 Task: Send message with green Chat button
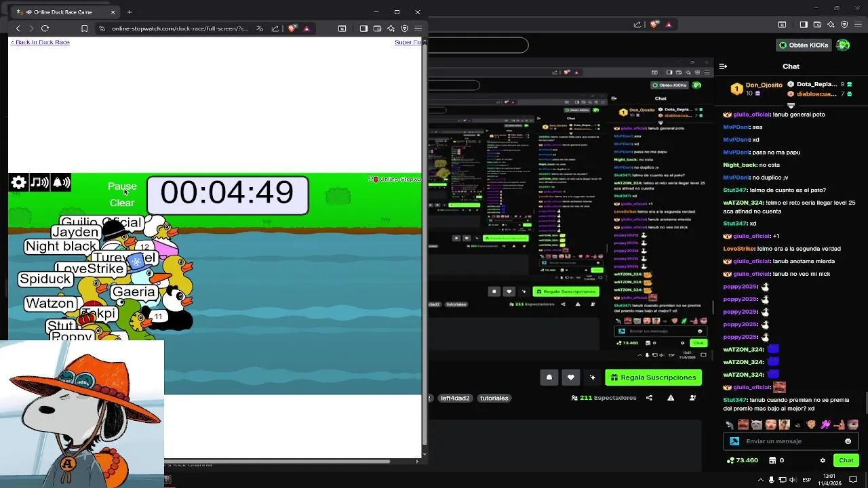coord(846,460)
